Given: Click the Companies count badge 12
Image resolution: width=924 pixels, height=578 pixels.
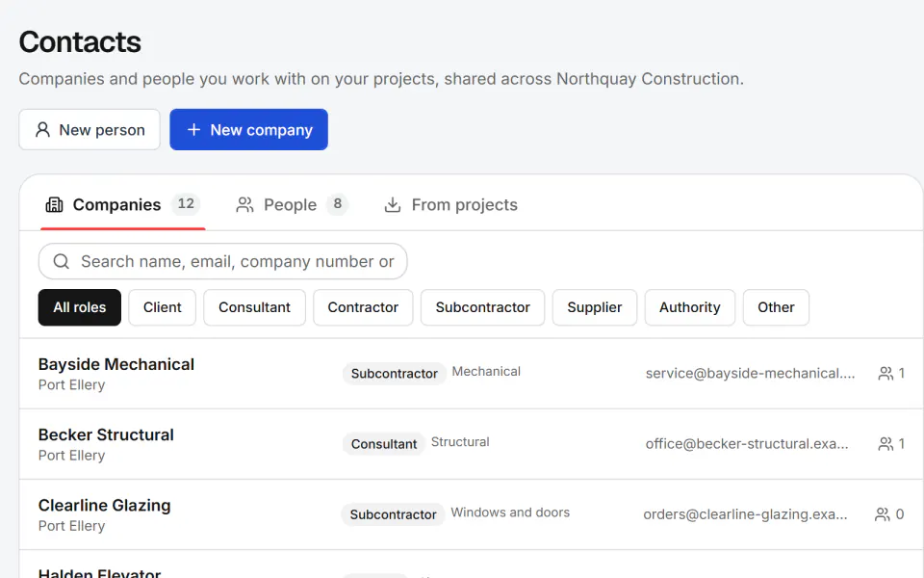Looking at the screenshot, I should tap(186, 204).
